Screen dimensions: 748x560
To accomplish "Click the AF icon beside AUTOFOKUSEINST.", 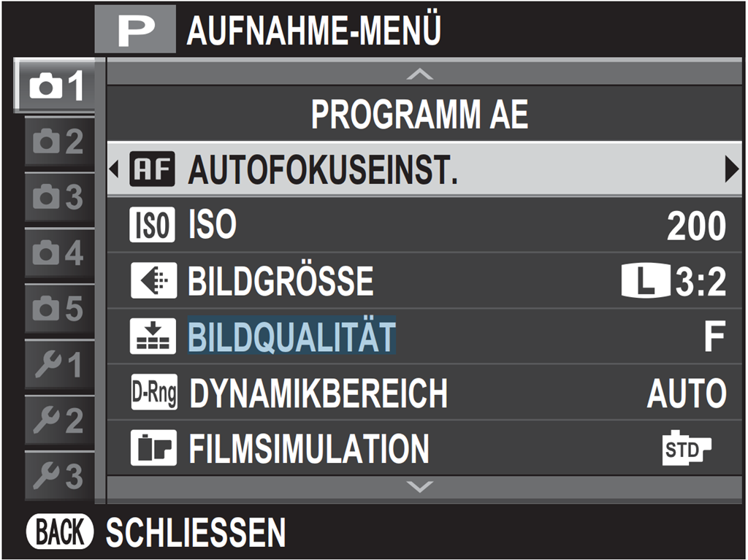I will coord(153,169).
